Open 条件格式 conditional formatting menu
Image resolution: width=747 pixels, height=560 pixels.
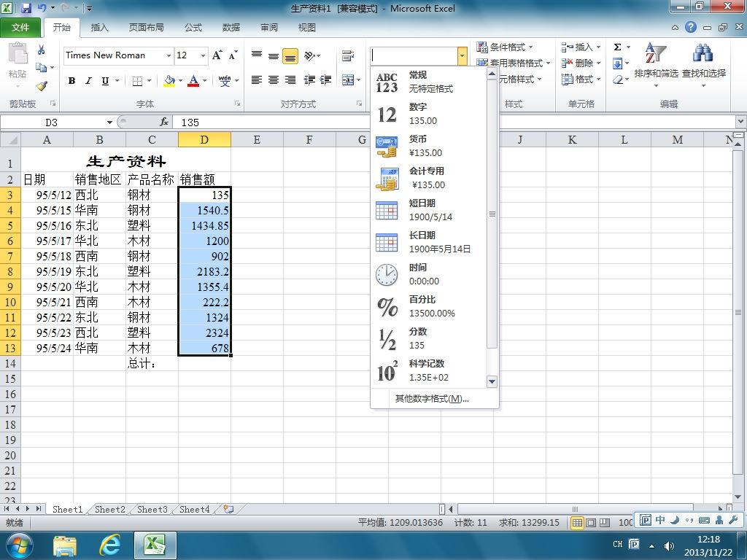coord(505,47)
